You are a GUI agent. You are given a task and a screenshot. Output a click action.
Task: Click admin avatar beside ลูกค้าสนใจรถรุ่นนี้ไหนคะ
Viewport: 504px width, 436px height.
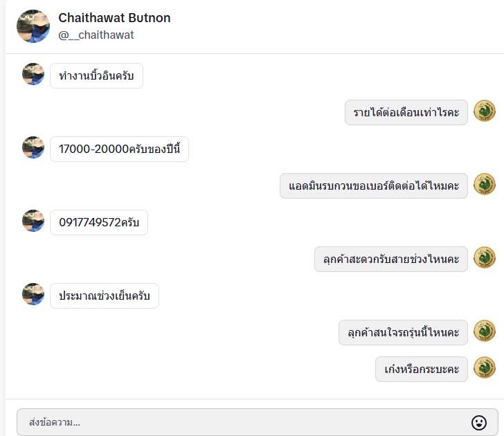pyautogui.click(x=485, y=331)
